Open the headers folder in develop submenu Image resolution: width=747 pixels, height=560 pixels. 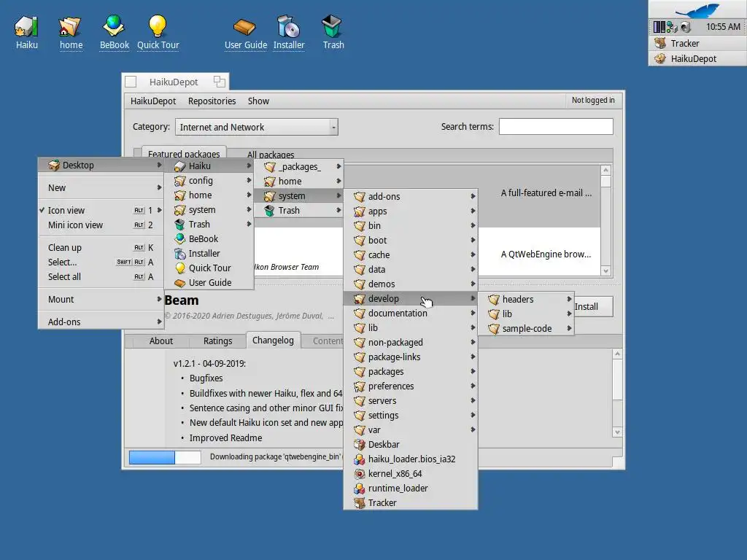(x=526, y=299)
